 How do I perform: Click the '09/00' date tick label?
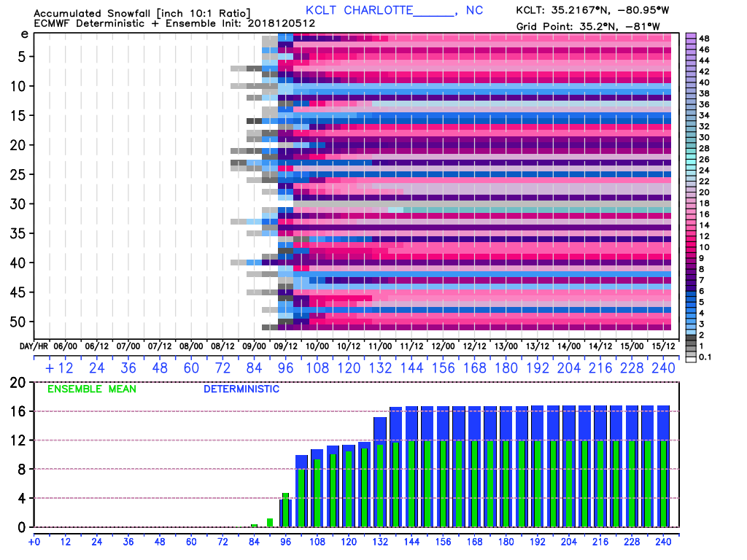(x=254, y=346)
